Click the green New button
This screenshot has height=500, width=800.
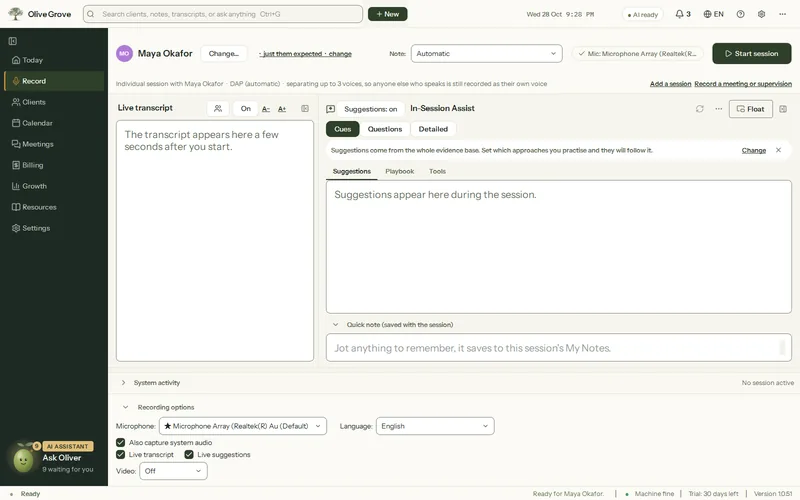coord(388,14)
